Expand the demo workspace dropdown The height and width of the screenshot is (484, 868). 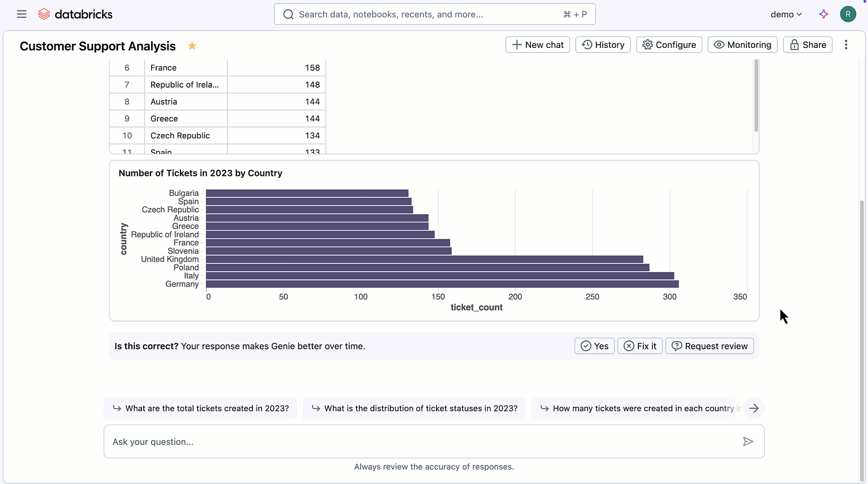786,14
